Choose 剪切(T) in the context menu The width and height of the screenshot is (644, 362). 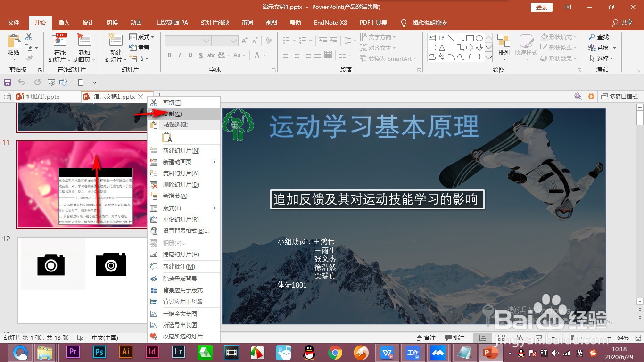[x=184, y=103]
